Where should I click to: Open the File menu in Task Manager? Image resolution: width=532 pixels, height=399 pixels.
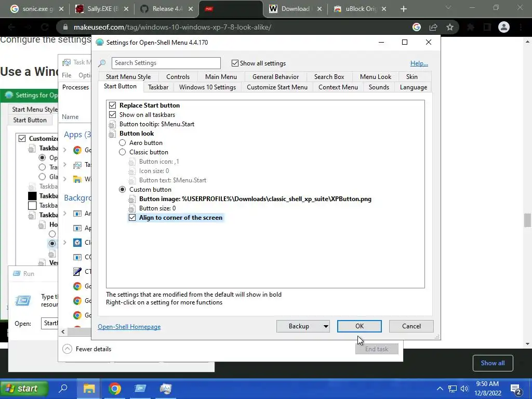66,75
